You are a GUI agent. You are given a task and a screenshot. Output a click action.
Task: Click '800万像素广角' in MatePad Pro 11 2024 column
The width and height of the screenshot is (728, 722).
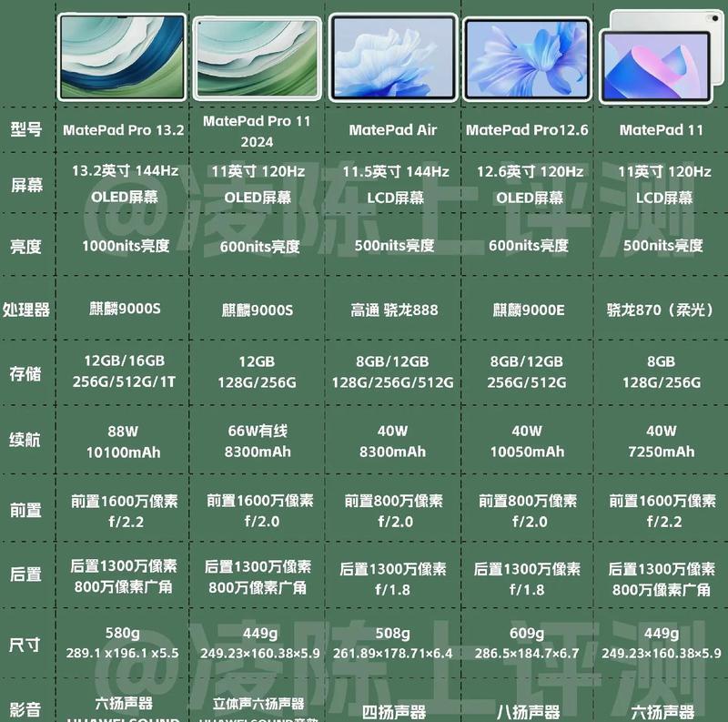[258, 588]
